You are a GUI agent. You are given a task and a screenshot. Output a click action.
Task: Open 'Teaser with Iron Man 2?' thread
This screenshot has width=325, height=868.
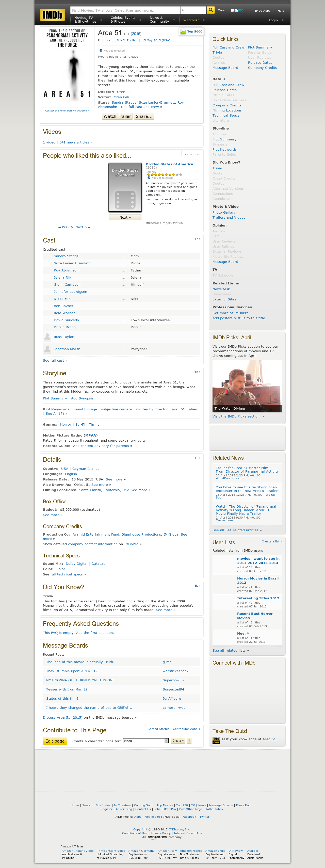67,689
